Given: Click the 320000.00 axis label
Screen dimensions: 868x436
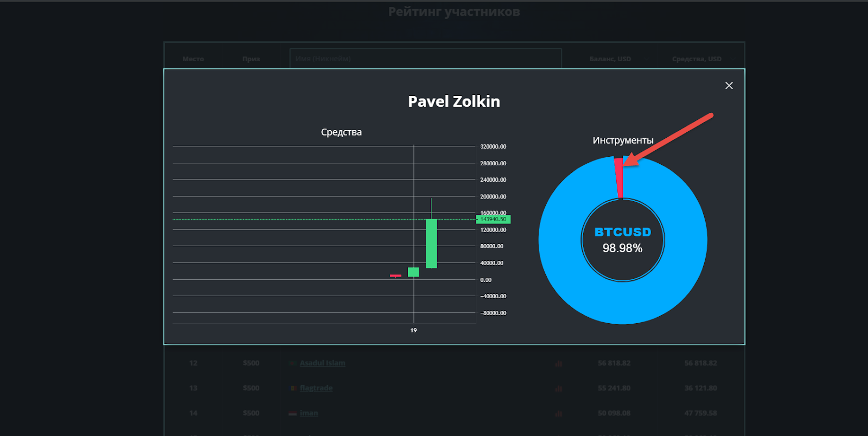Looking at the screenshot, I should pos(493,146).
